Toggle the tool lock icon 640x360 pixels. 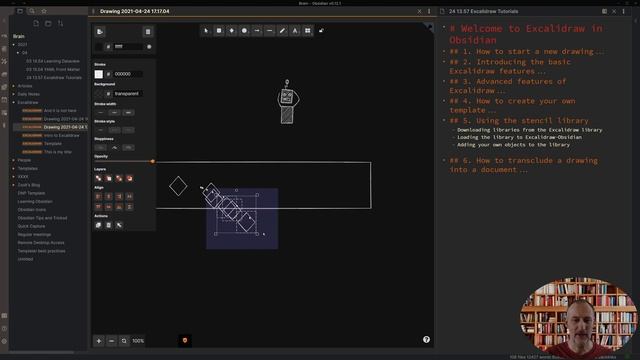(321, 31)
